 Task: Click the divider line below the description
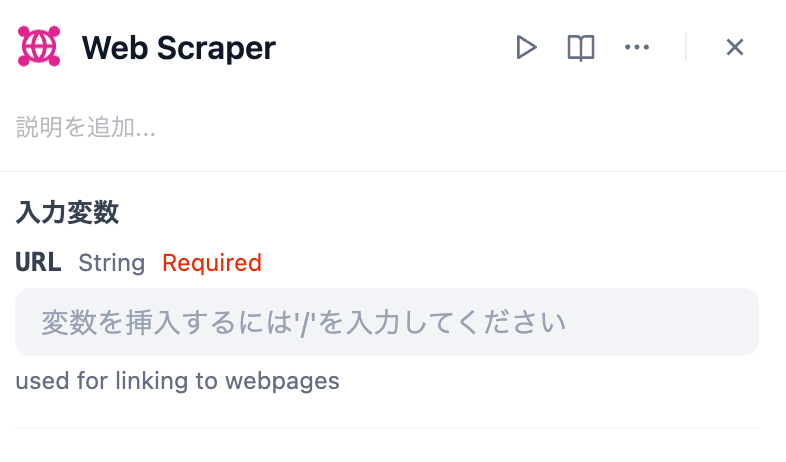click(393, 171)
